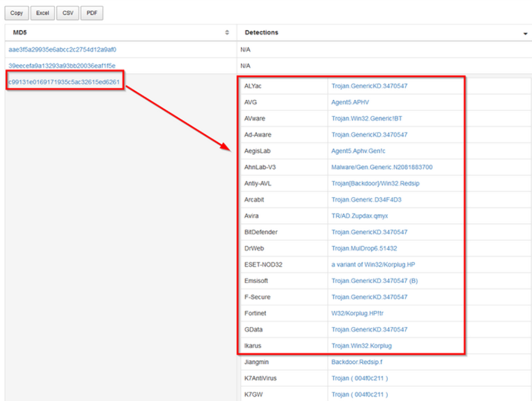Select the Emsisoft vendor name cell

tap(284, 281)
